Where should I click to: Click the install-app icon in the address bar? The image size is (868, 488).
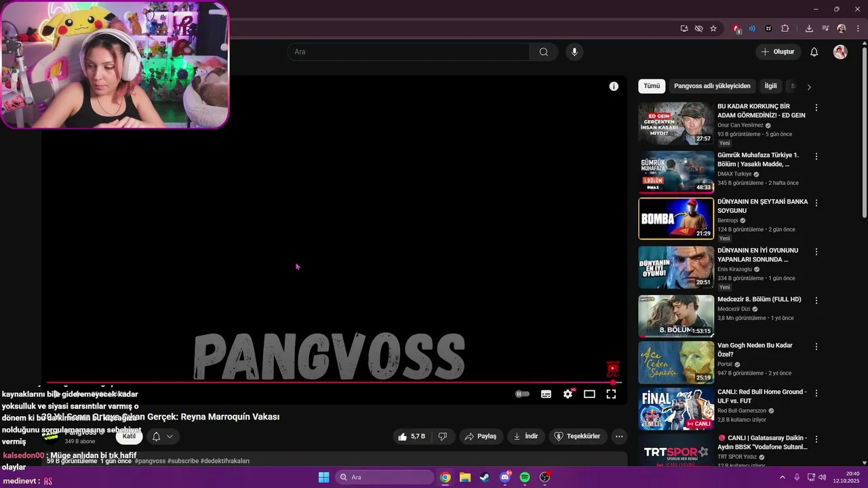[x=684, y=28]
